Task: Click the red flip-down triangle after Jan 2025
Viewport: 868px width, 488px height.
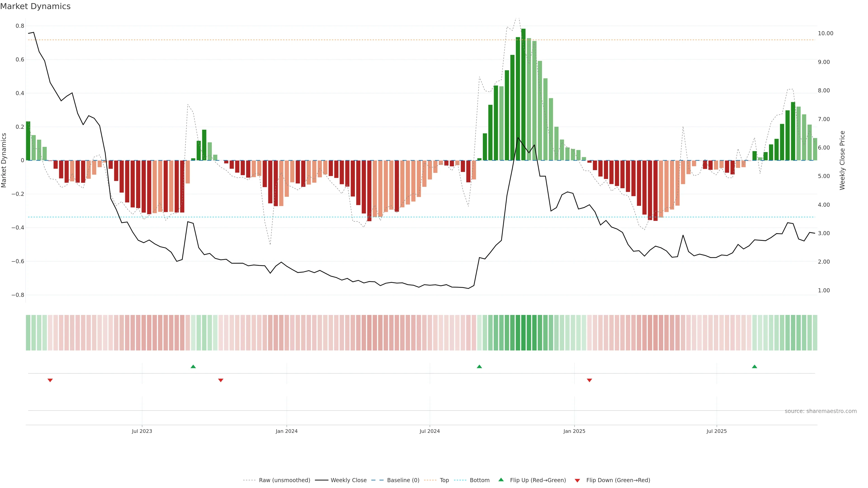Action: [589, 380]
